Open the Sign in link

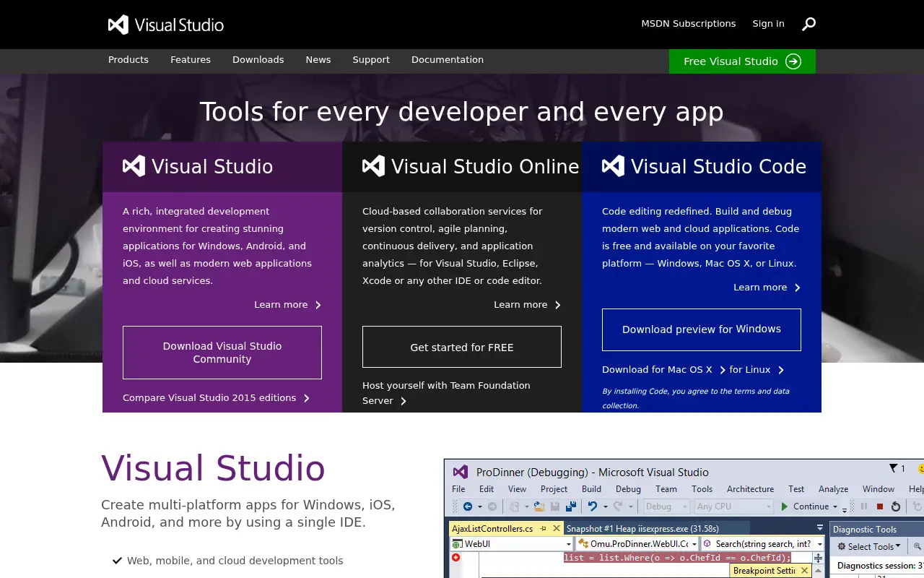[768, 24]
